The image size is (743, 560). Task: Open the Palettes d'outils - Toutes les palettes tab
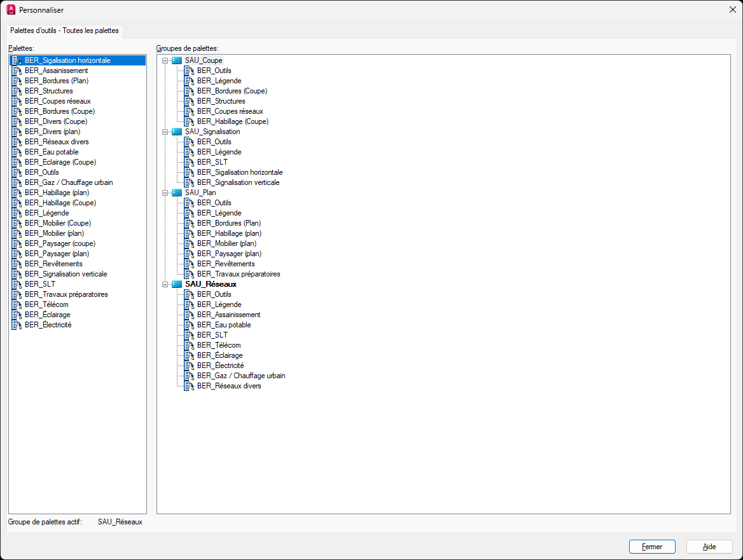tap(64, 31)
